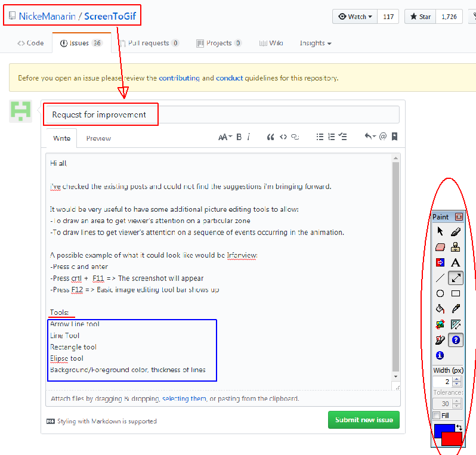The image size is (476, 455).
Task: Click the bookmark reference icon
Action: [394, 137]
